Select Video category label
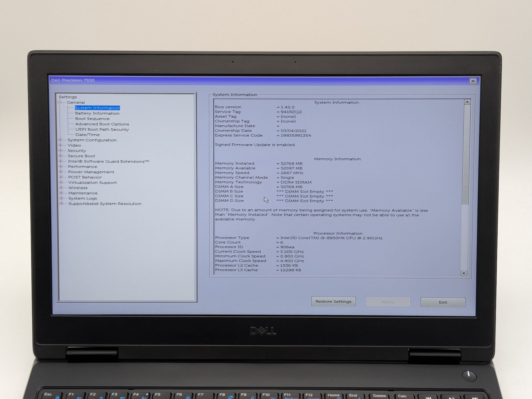The width and height of the screenshot is (532, 399). 74,145
